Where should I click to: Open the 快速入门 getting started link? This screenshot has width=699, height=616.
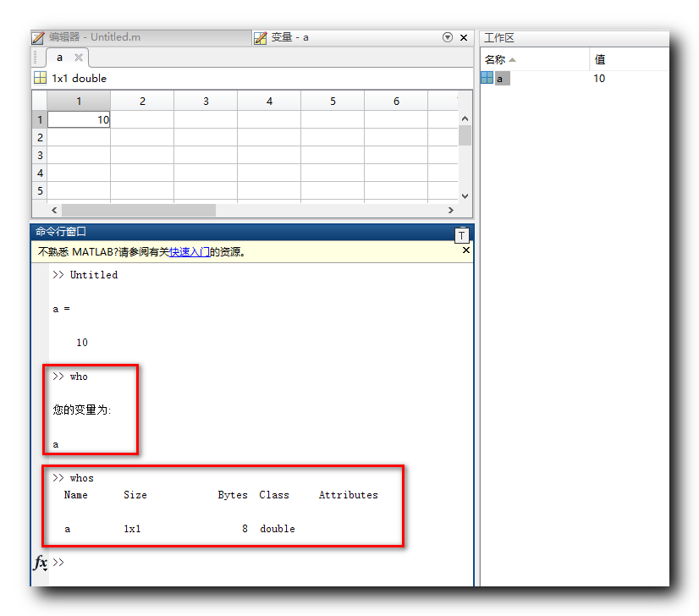tap(190, 252)
